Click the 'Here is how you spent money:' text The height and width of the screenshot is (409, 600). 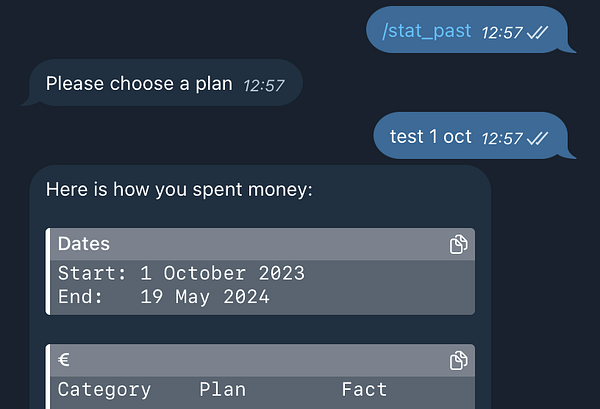coord(179,190)
